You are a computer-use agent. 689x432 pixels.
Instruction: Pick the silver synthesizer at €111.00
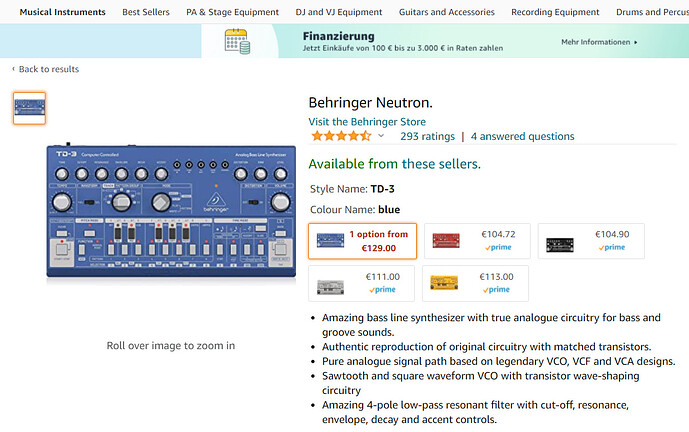point(362,283)
